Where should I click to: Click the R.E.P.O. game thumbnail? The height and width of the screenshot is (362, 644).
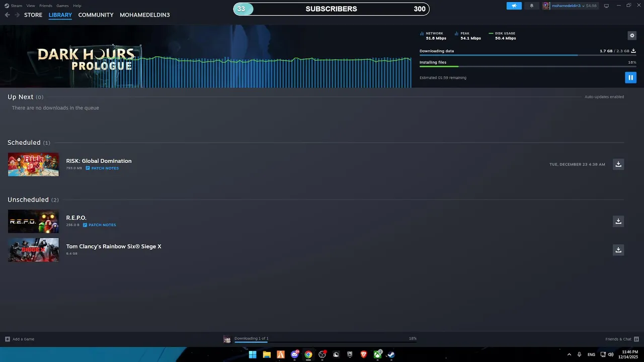click(x=33, y=221)
